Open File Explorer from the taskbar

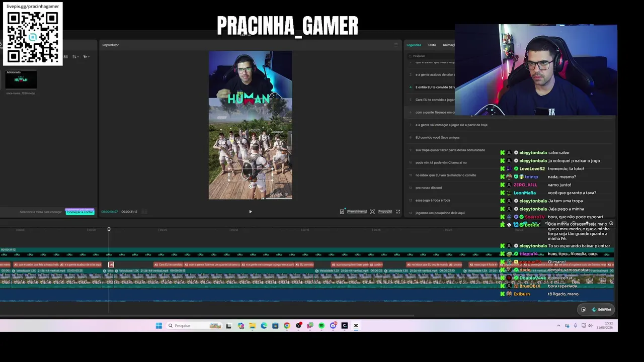pyautogui.click(x=252, y=326)
